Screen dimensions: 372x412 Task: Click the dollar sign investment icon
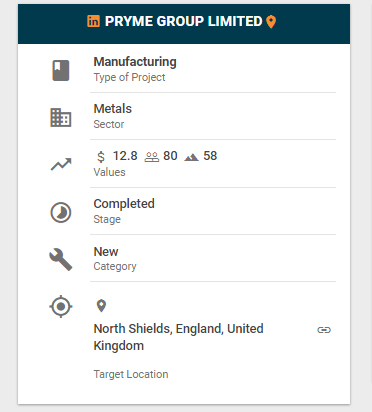coord(101,156)
